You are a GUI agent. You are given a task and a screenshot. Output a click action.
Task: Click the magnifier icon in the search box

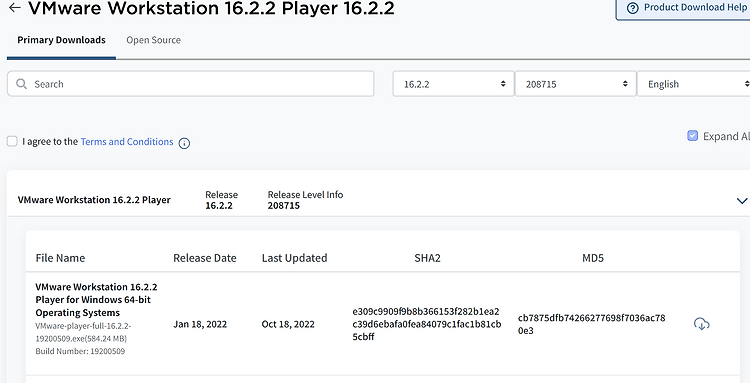(22, 84)
